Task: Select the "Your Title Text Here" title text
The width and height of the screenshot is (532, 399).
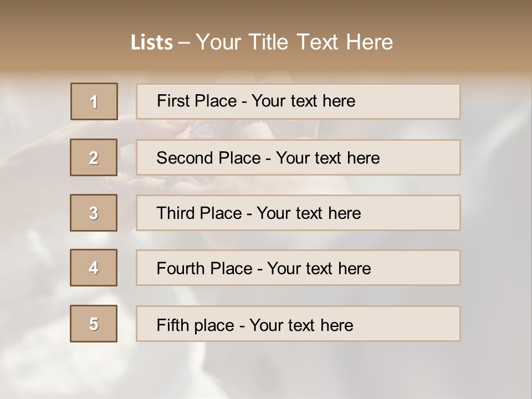Action: [294, 42]
